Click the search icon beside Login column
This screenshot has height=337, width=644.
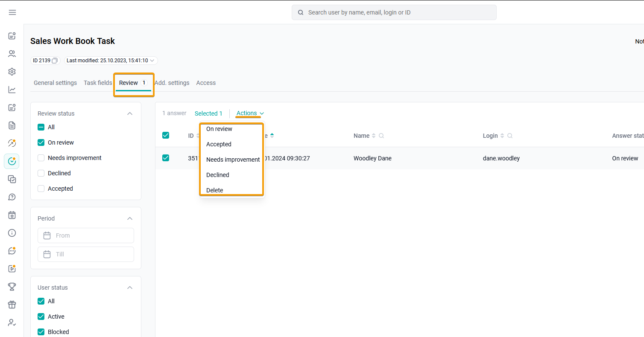(x=510, y=136)
